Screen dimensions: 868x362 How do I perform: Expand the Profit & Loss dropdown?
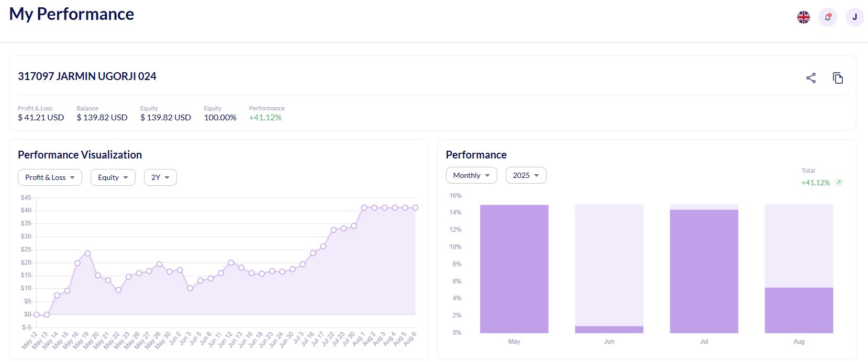50,177
